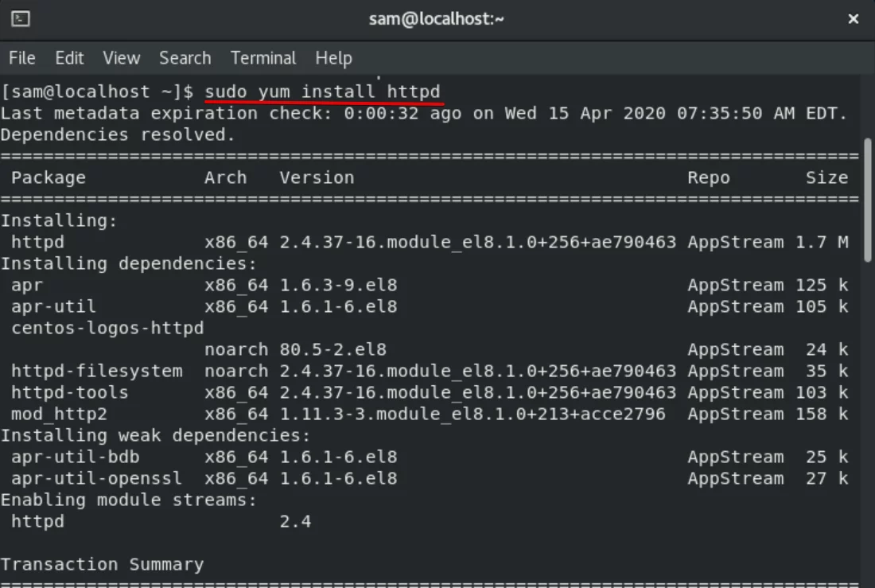
Task: Click the 158 k size of mod_http2
Action: pos(822,415)
